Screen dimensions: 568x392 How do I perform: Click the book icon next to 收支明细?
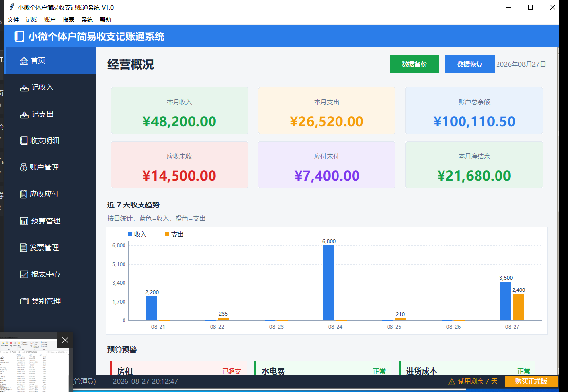pos(23,141)
